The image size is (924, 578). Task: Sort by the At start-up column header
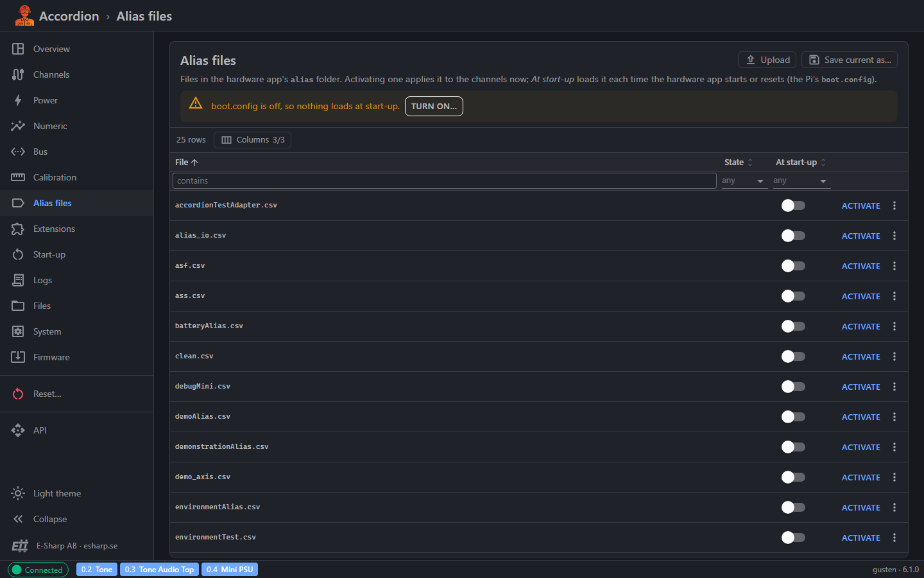(801, 162)
